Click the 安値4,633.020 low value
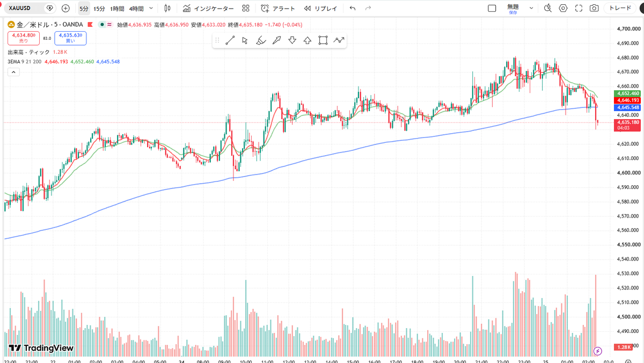Viewport: 644px width, 363px height. point(208,25)
